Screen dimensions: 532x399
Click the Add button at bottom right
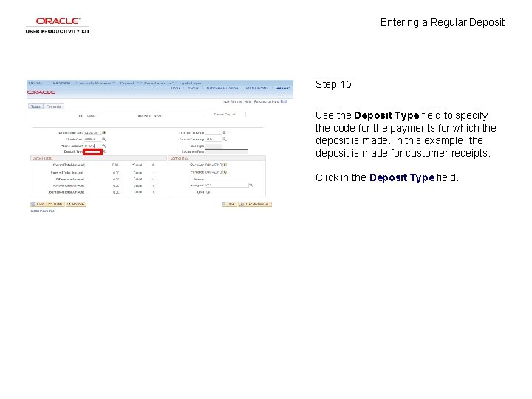[x=229, y=204]
